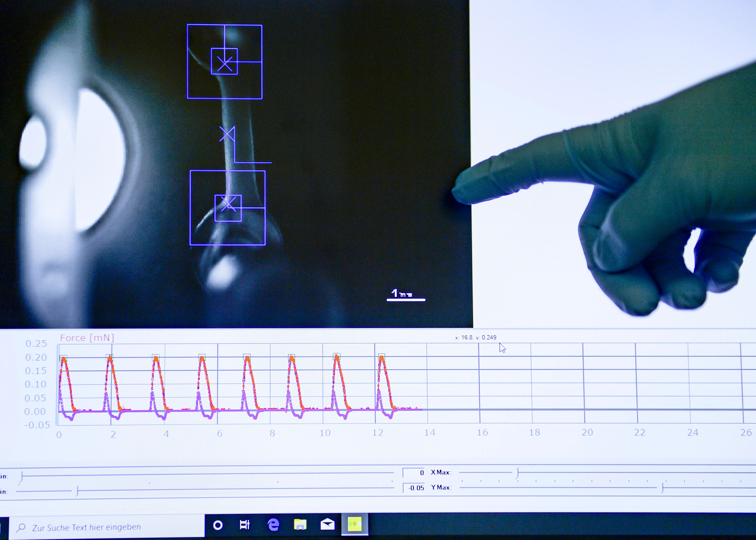Click the Y Min slider handle
This screenshot has height=540, width=756.
click(x=77, y=491)
